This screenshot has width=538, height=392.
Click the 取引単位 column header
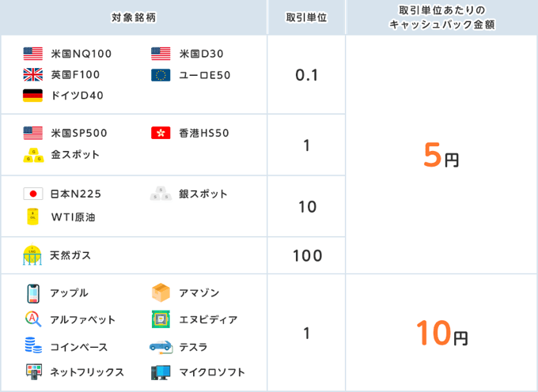306,17
